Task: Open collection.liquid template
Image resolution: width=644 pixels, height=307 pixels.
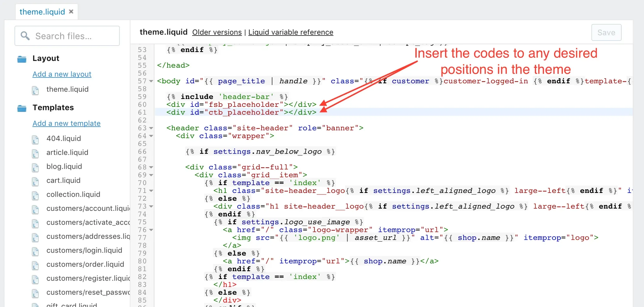Action: [73, 194]
